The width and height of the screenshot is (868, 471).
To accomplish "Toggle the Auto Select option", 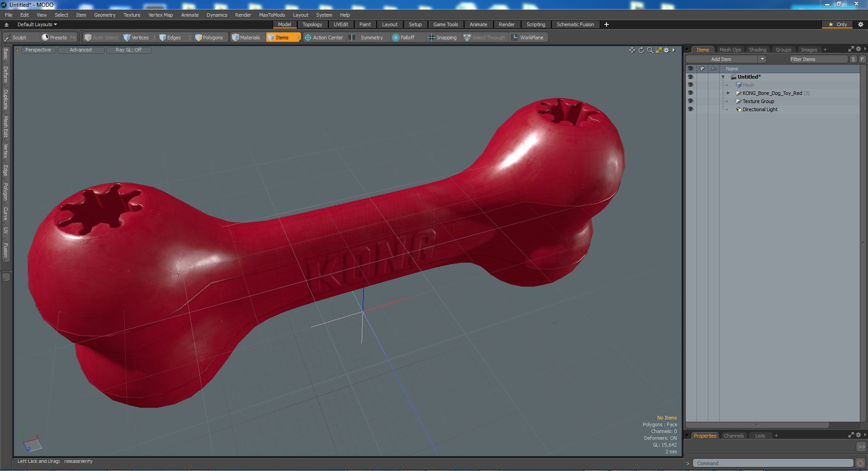I will [101, 38].
